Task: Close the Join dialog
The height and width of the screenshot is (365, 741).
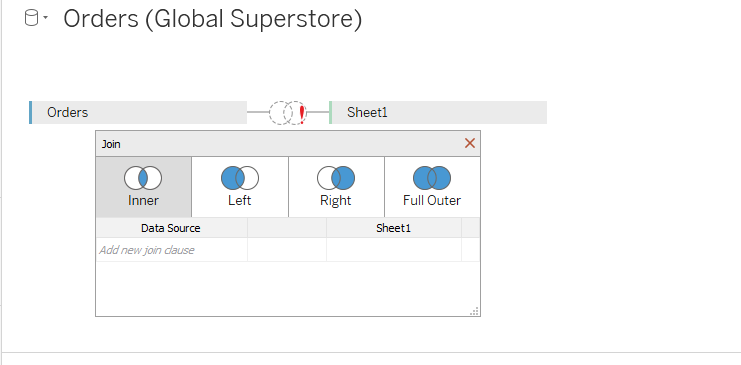Action: pyautogui.click(x=470, y=143)
